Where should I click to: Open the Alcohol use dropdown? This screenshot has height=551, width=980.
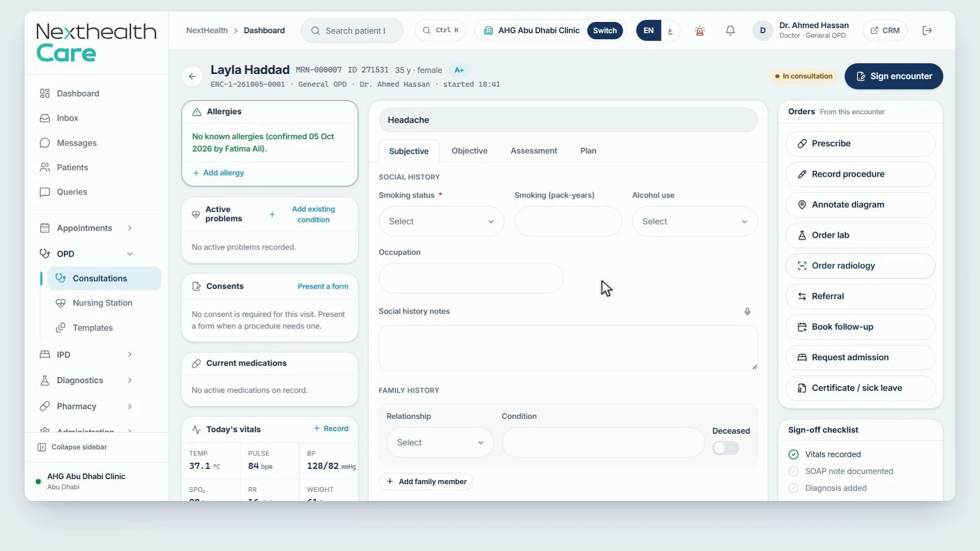pos(695,221)
